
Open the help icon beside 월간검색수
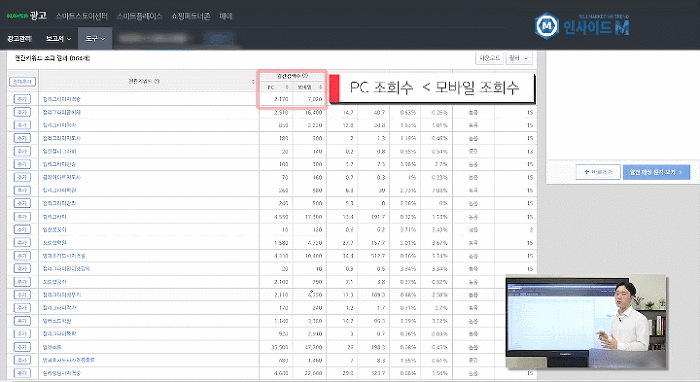click(x=305, y=76)
